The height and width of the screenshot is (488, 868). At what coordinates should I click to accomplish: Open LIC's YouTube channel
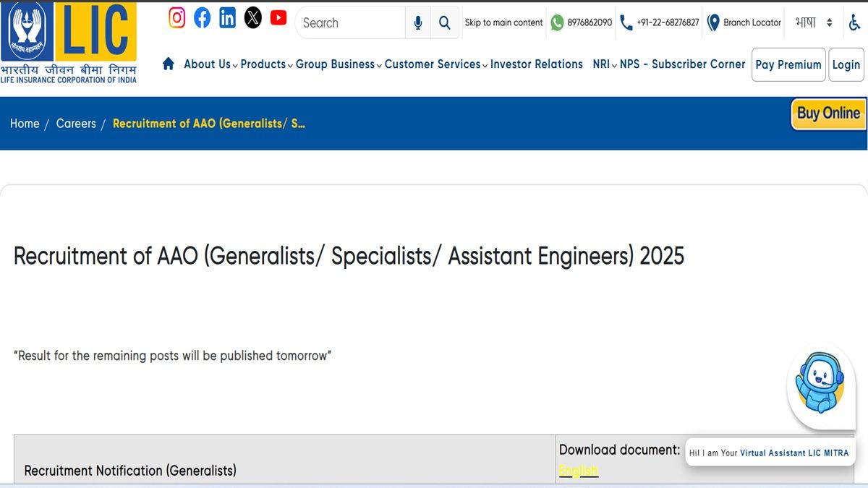(278, 17)
